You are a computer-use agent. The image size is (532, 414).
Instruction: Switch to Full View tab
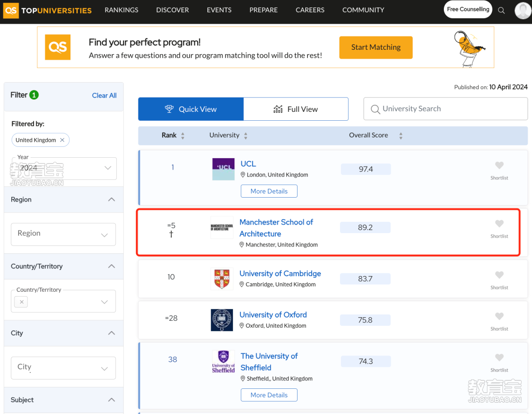[x=296, y=109]
